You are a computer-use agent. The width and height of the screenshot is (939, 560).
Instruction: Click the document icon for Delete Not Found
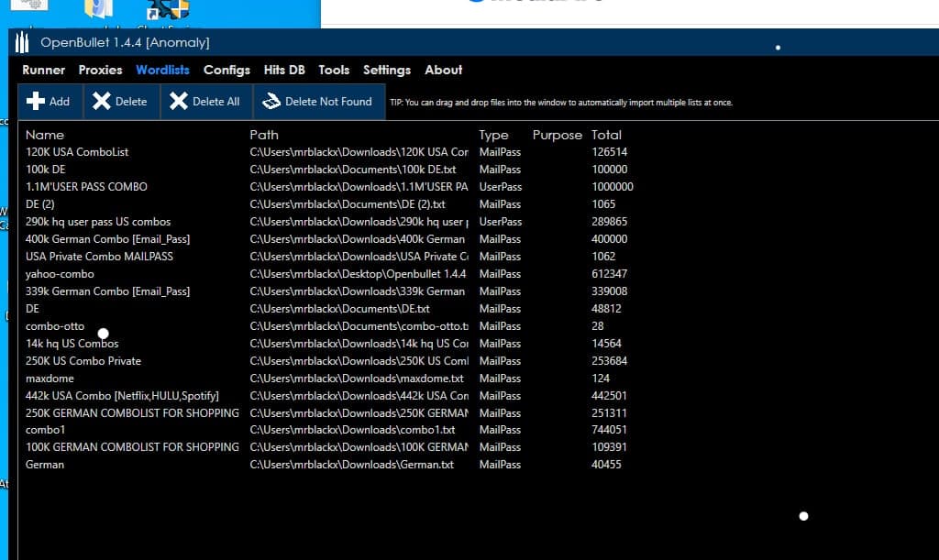[x=271, y=102]
